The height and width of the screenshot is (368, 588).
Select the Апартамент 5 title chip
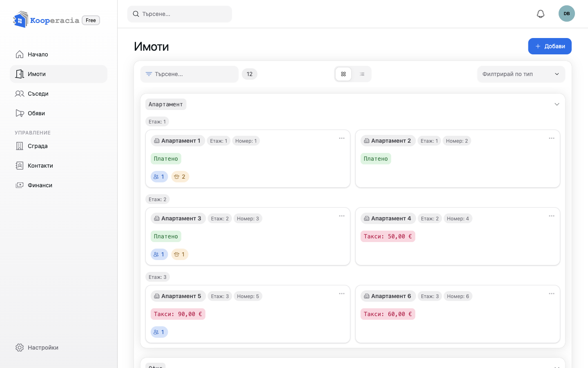178,296
